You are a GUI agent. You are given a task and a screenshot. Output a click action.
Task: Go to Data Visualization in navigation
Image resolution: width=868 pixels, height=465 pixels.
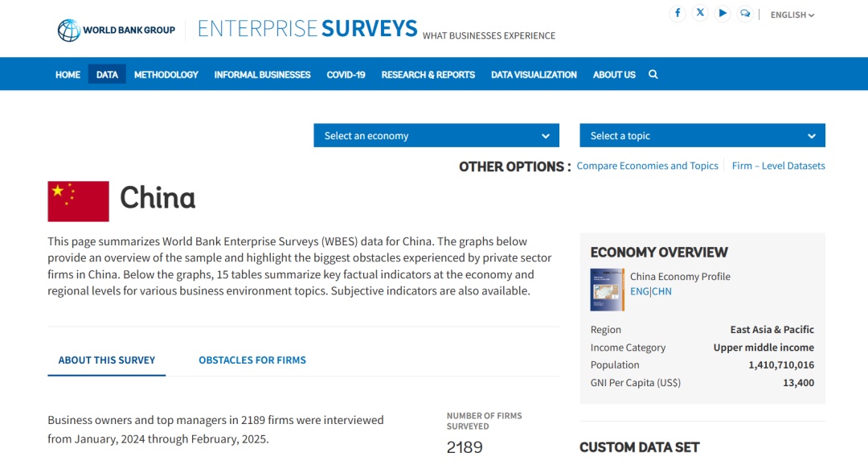click(534, 75)
